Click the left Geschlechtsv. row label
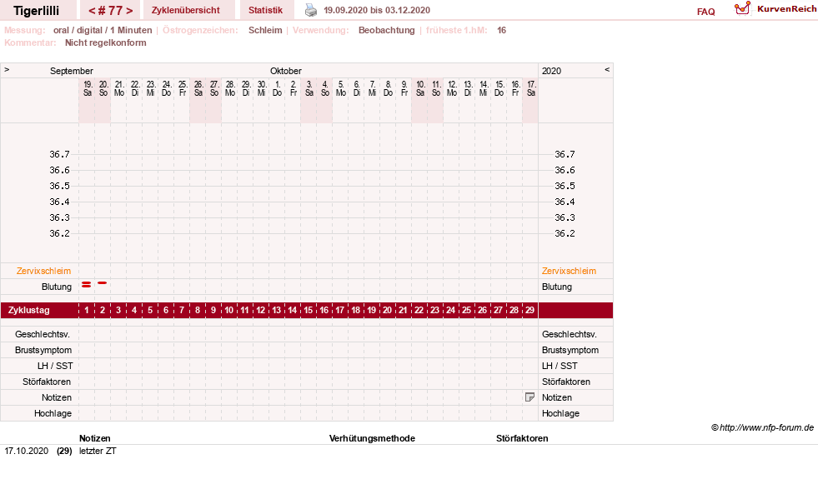This screenshot has width=818, height=504. click(x=43, y=334)
